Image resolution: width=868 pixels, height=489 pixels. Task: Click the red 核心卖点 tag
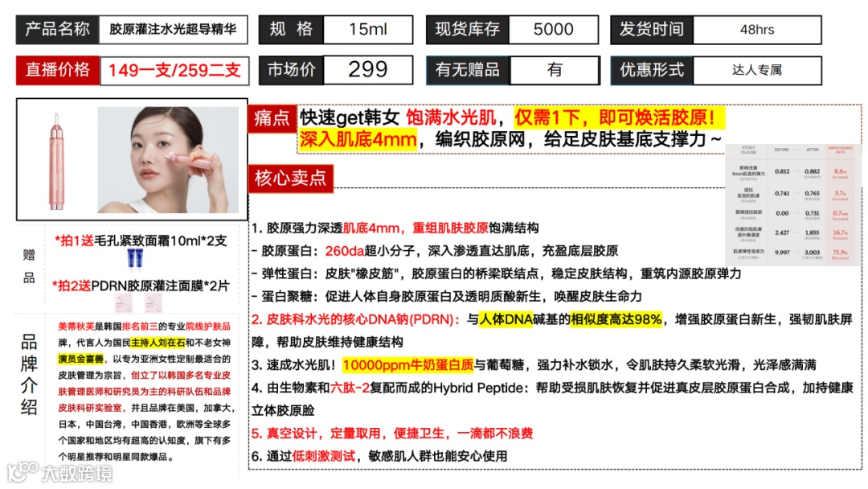point(291,179)
